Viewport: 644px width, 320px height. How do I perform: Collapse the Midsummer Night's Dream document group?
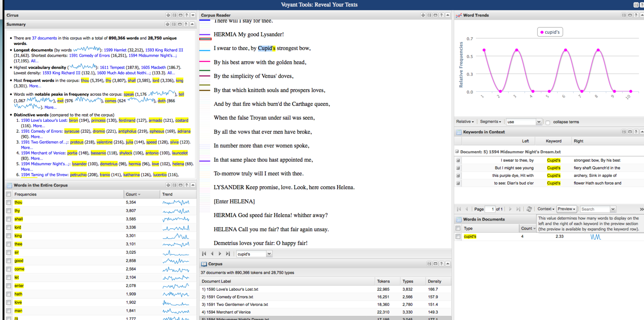pos(457,152)
